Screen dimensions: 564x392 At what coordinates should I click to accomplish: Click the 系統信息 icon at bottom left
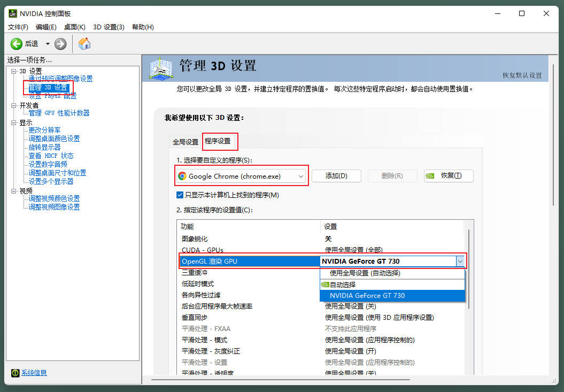[16, 373]
